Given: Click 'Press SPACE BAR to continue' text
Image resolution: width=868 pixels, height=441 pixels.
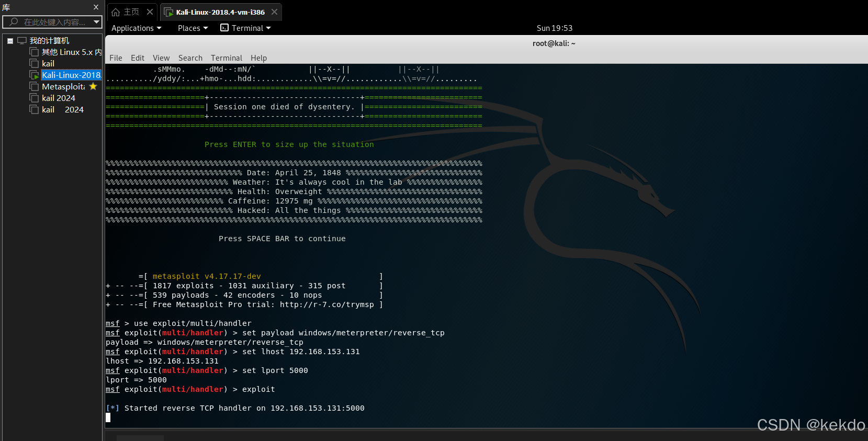Looking at the screenshot, I should click(x=282, y=239).
